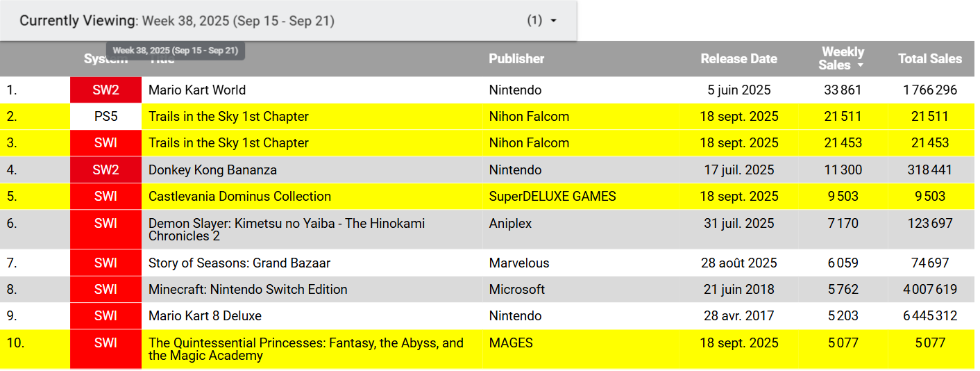
Task: Click the Publisher column header
Action: click(x=516, y=59)
